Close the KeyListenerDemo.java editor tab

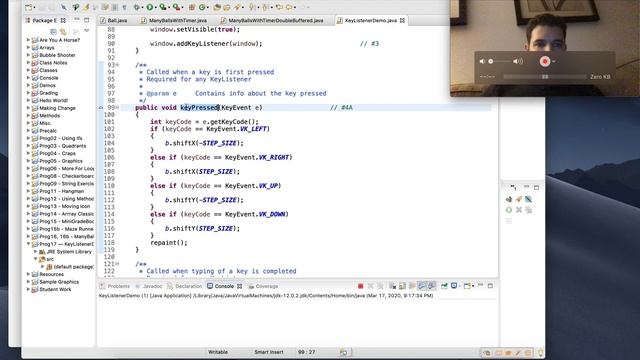402,20
